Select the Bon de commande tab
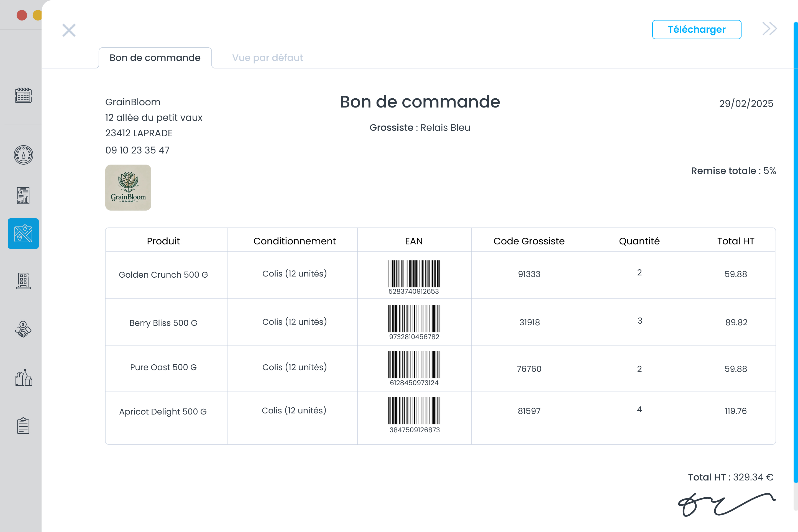 coord(154,58)
